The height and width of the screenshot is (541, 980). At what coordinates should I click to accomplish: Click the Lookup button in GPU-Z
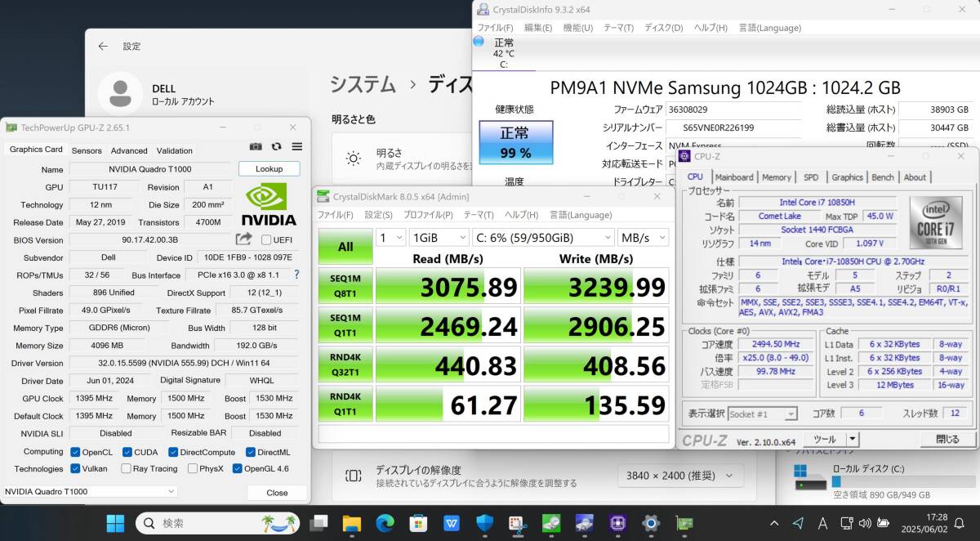pyautogui.click(x=269, y=169)
